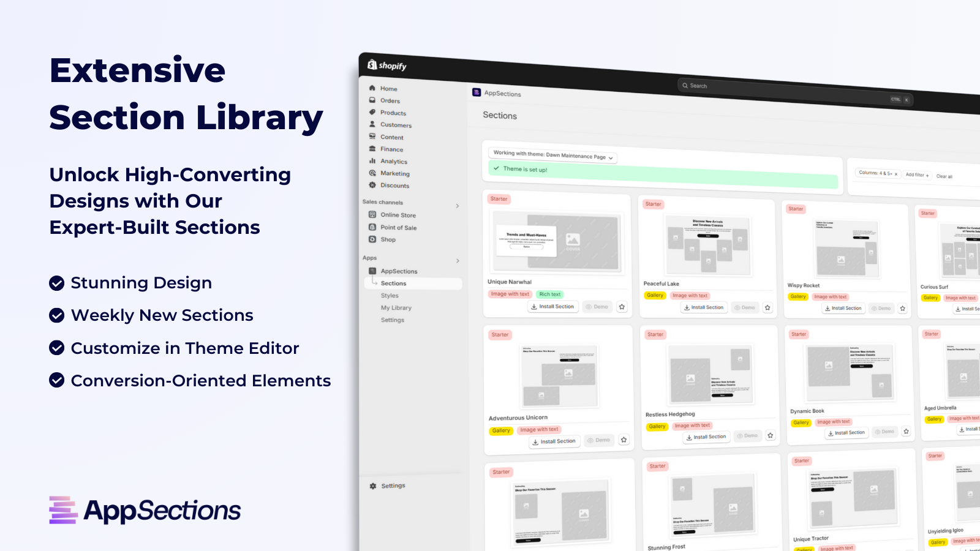Click the Marketing icon

372,173
